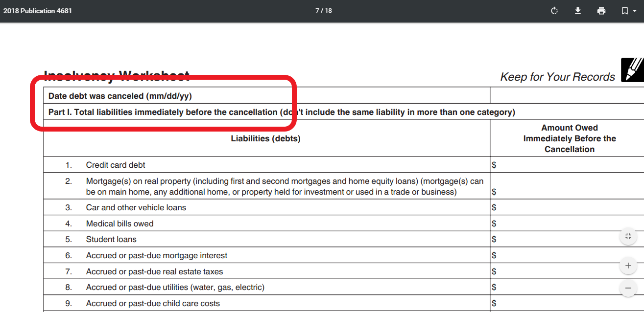Screen dimensions: 644x312
Task: Click row number 5 in the liabilities list
Action: tap(69, 239)
